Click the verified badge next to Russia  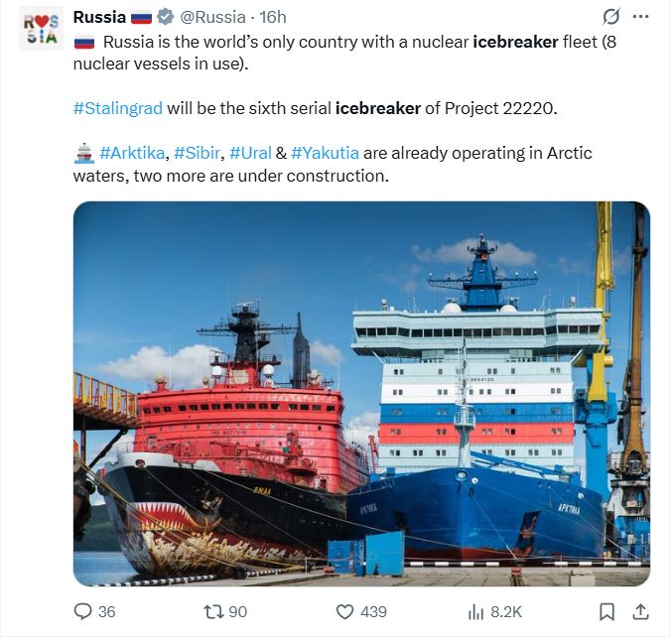(166, 17)
